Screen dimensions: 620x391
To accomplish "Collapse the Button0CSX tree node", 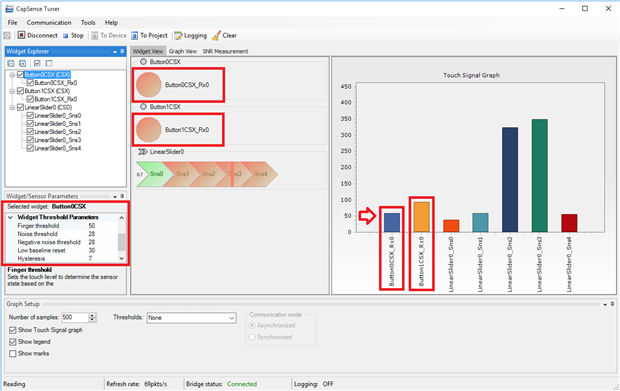I will click(x=12, y=75).
